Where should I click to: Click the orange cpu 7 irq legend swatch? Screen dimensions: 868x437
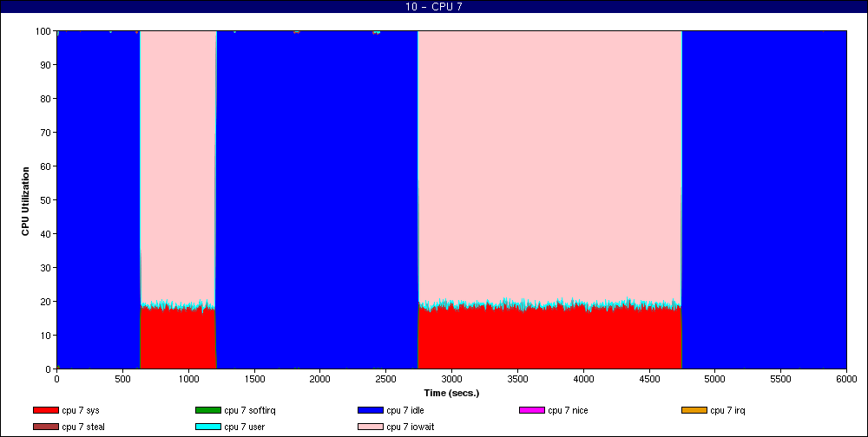click(694, 410)
